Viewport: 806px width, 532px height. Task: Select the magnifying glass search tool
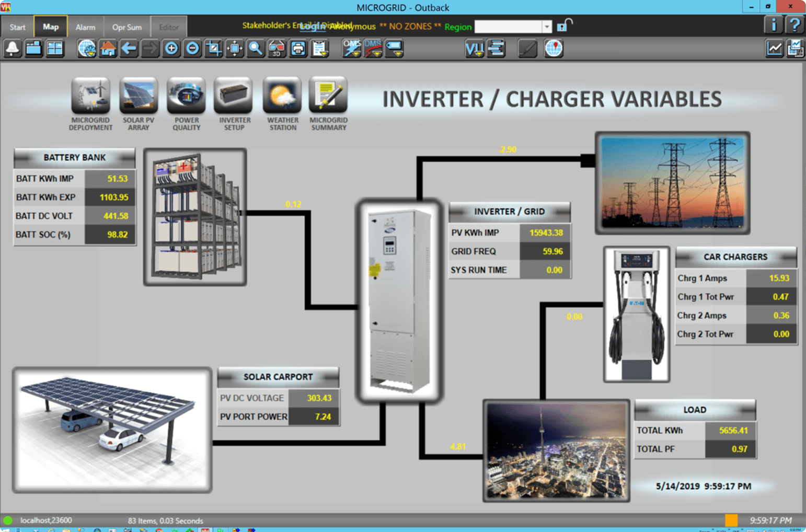coord(256,49)
